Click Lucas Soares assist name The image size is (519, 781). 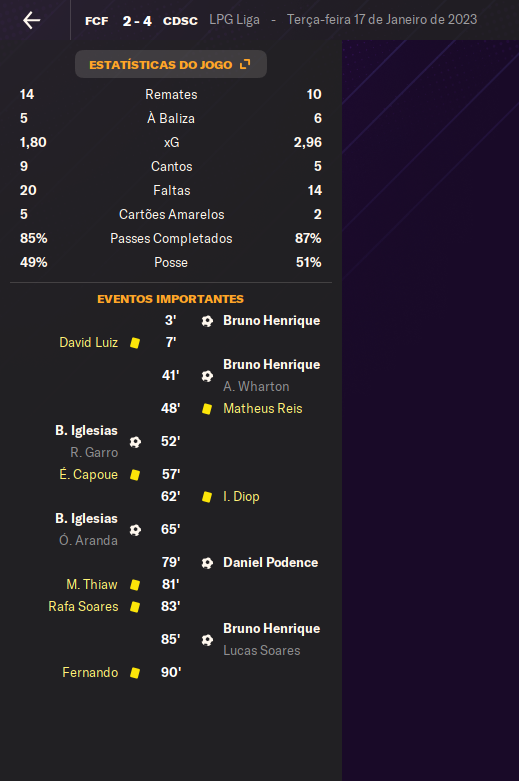[261, 651]
